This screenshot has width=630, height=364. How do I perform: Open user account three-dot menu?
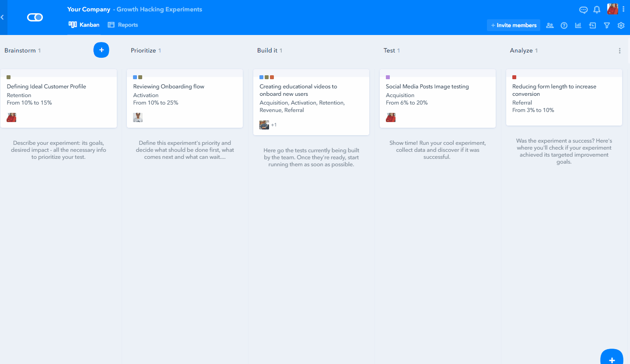(623, 9)
